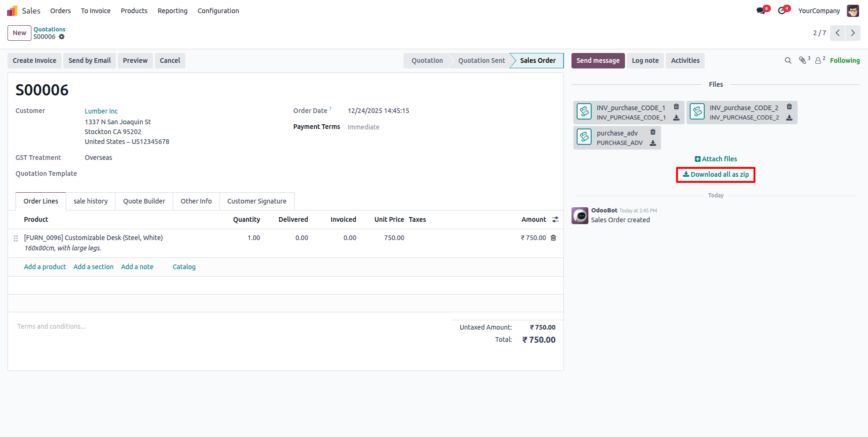Grab the Customizable Desk line drag handle

coord(16,238)
